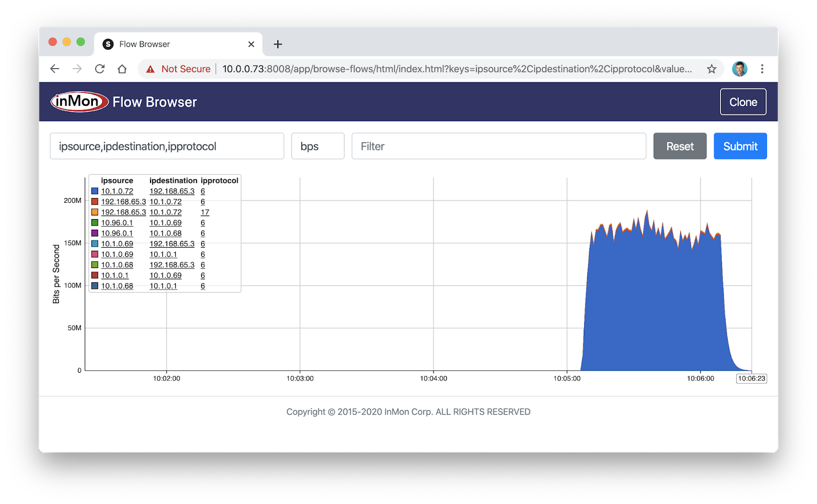This screenshot has height=504, width=817.
Task: Click inside the Filter input field
Action: pyautogui.click(x=499, y=146)
